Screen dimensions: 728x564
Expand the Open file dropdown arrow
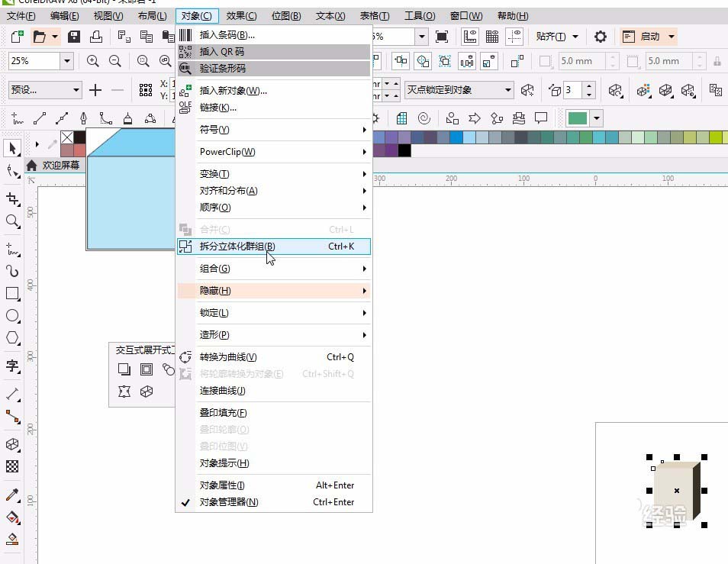coord(55,37)
